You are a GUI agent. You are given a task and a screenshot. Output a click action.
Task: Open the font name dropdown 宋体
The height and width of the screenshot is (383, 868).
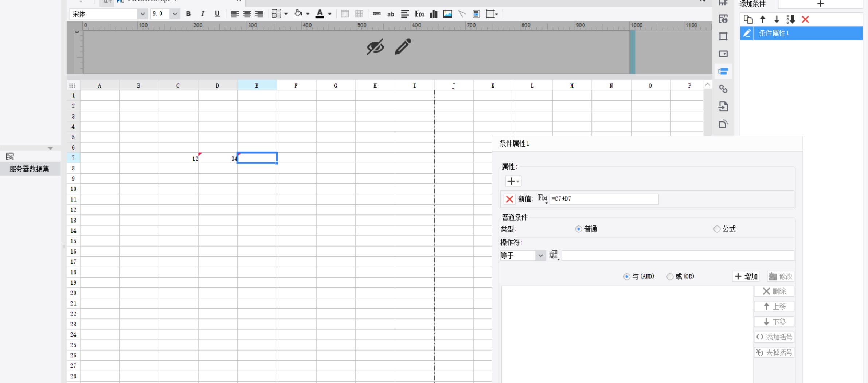click(x=142, y=14)
